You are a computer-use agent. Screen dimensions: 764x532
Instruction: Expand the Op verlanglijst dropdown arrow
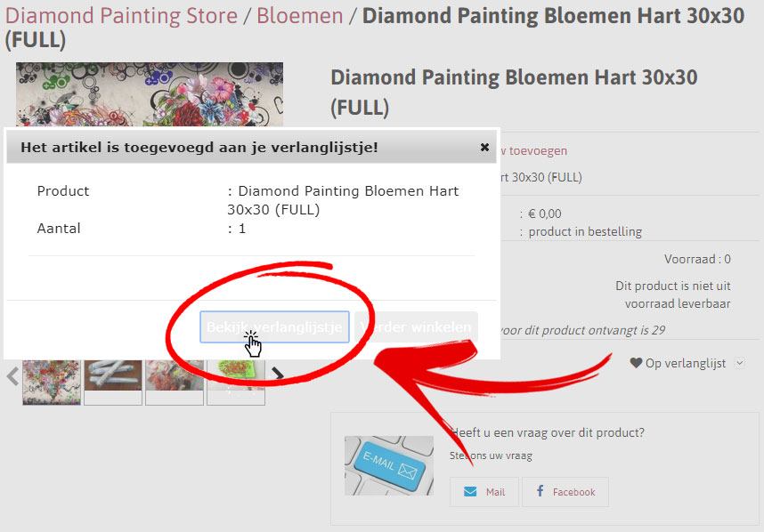point(740,363)
